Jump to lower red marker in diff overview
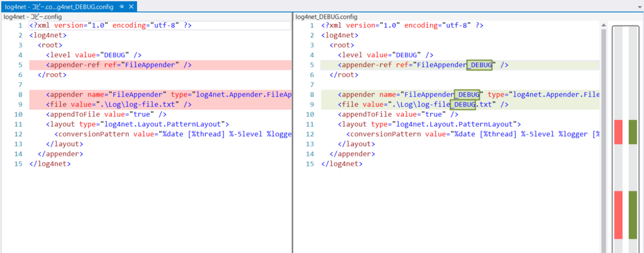The height and width of the screenshot is (253, 644). pos(618,215)
